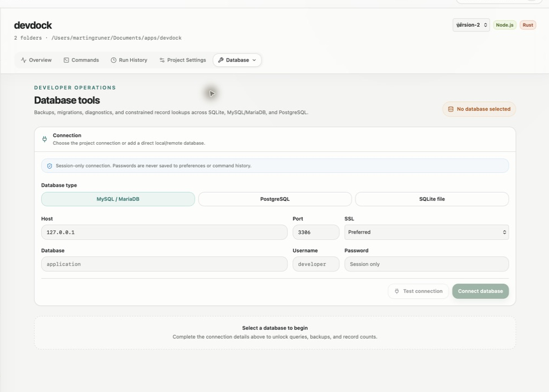Switch to the Commands tab
Viewport: 549px width, 392px height.
pos(81,60)
